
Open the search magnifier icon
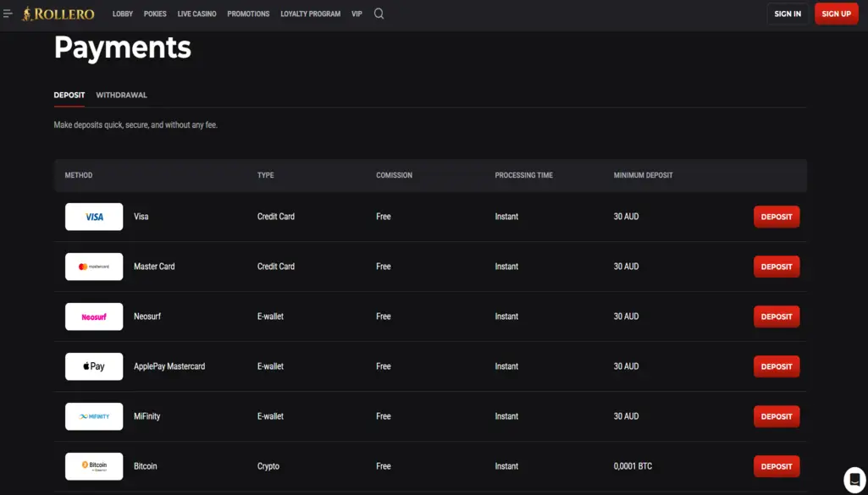click(379, 14)
